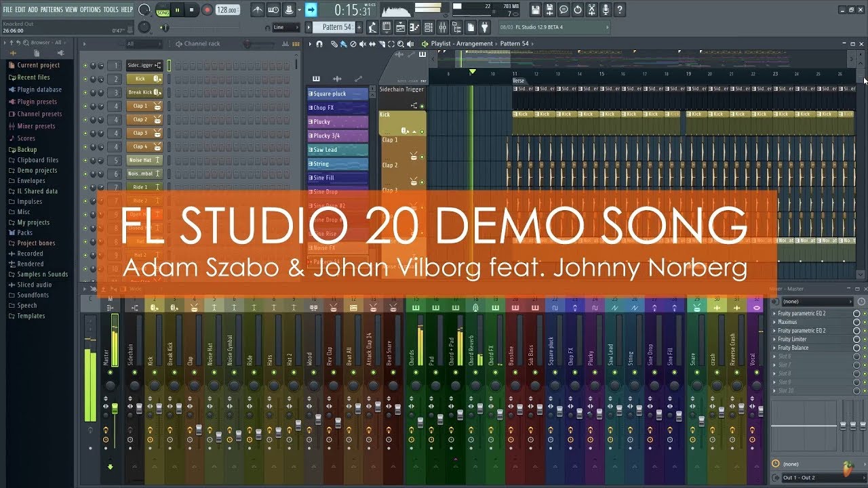
Task: Select the Clap 1 channel button
Action: (x=144, y=106)
